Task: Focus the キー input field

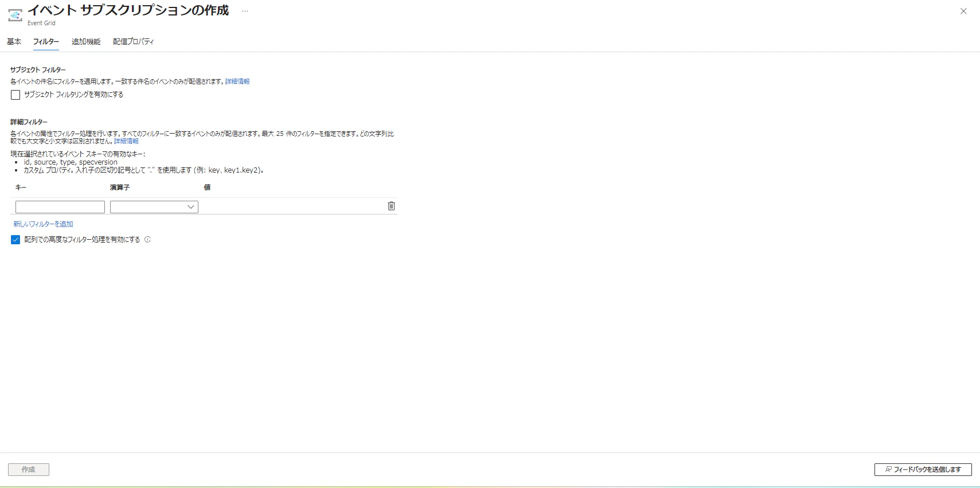Action: tap(60, 207)
